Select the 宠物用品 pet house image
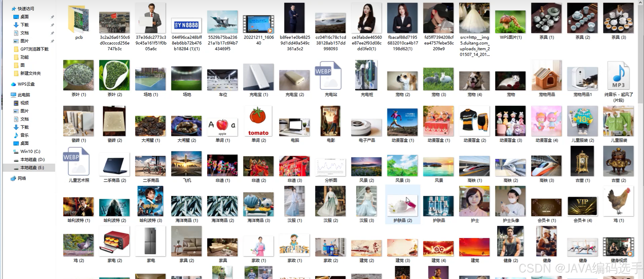The image size is (644, 279). click(547, 75)
